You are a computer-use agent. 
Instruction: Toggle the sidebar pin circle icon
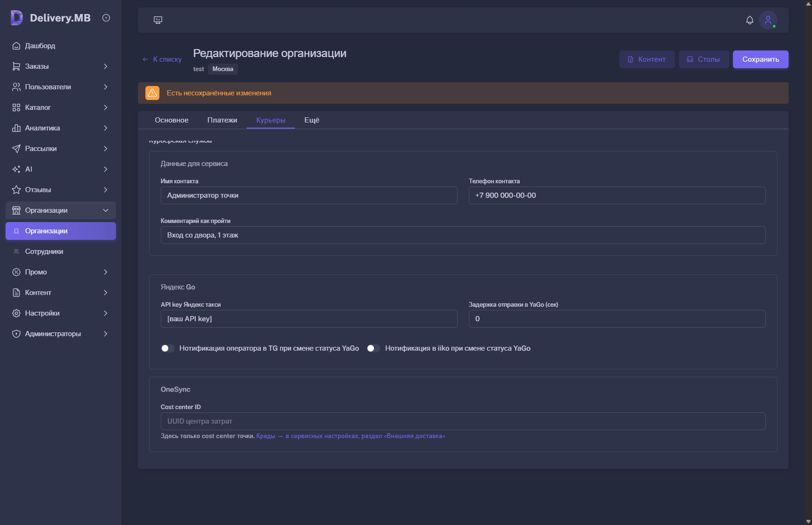tap(106, 18)
